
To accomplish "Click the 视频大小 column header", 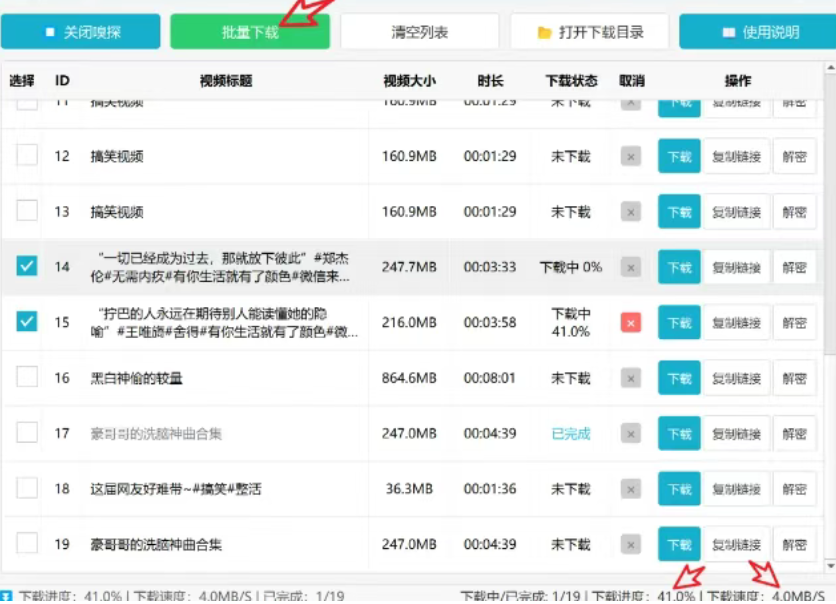I will pyautogui.click(x=409, y=81).
